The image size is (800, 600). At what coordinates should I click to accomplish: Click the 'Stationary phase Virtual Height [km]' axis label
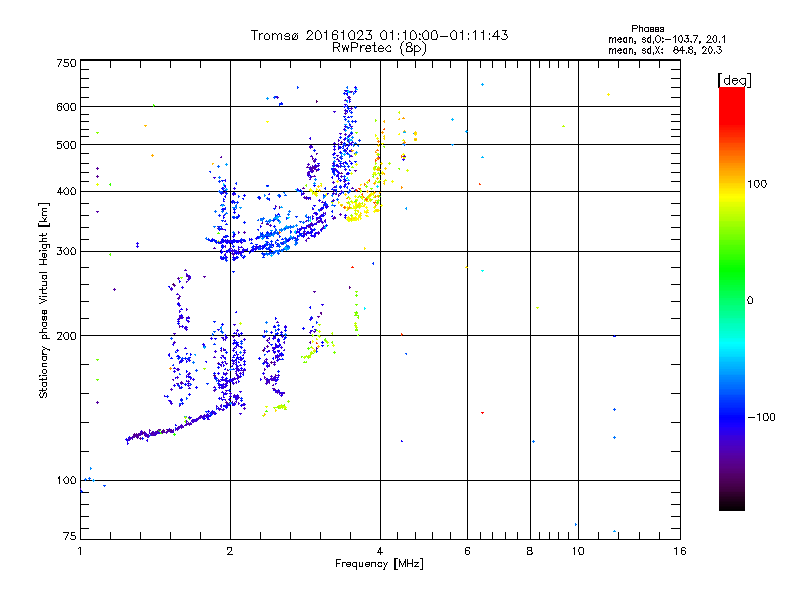tap(44, 300)
